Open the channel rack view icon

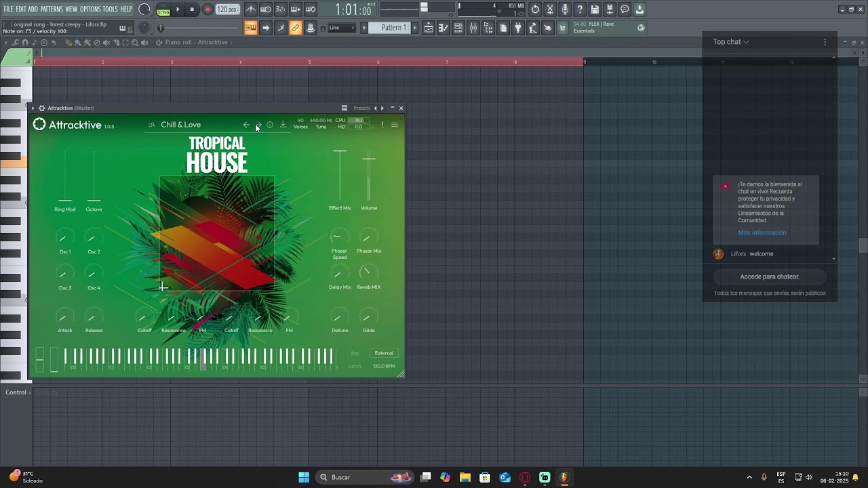click(x=458, y=28)
